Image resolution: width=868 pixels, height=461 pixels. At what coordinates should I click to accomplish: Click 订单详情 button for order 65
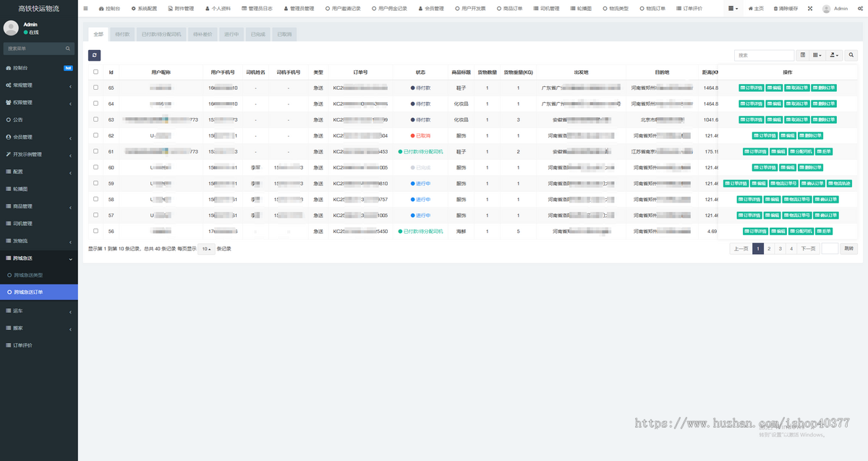(751, 88)
